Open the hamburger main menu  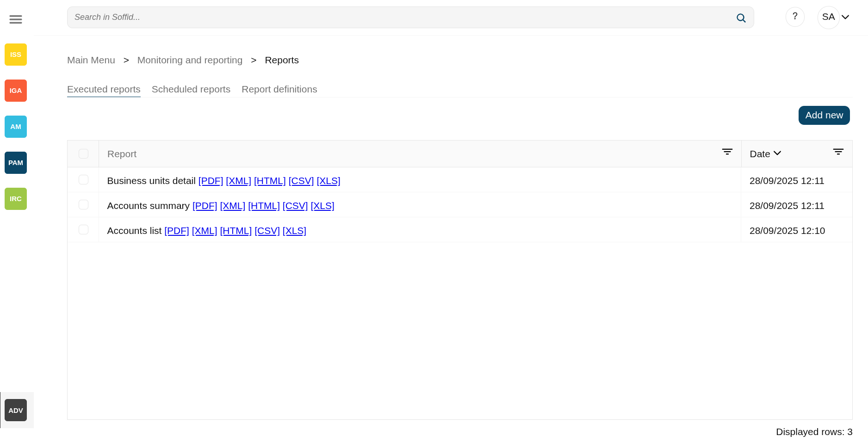pos(16,19)
